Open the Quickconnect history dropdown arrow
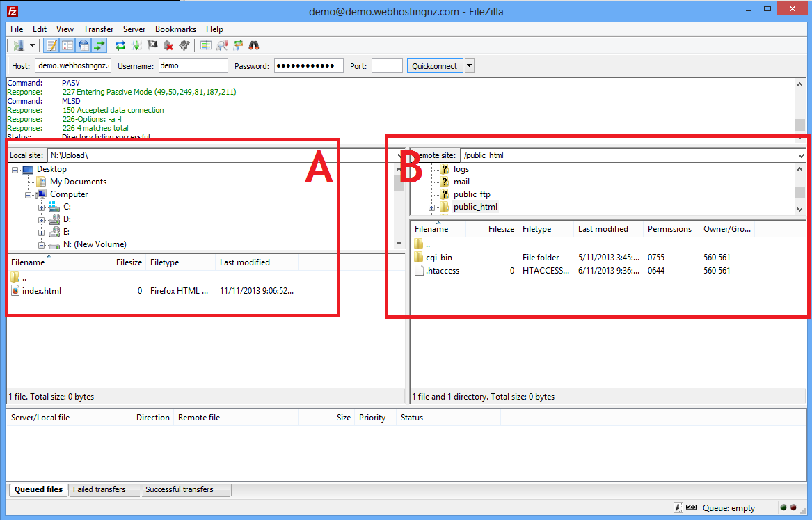 click(x=470, y=66)
